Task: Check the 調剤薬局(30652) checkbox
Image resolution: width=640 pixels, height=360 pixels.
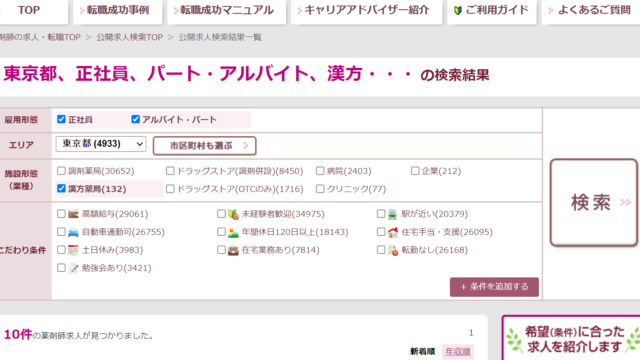Action: [x=61, y=171]
